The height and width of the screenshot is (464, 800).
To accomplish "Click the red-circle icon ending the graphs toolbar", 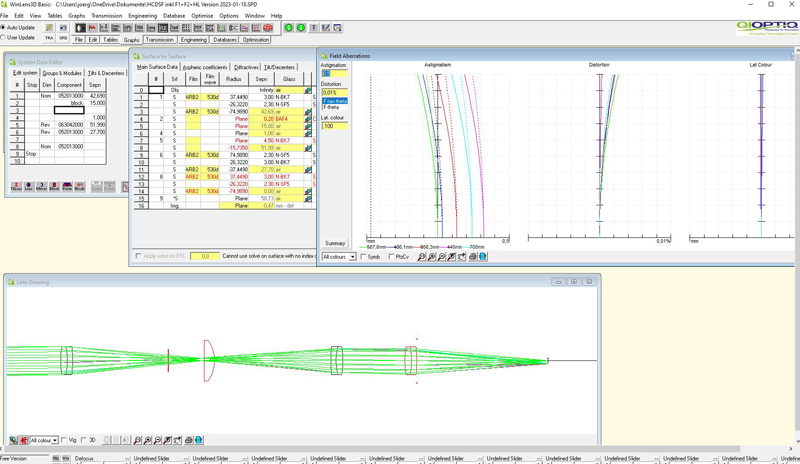I will [268, 28].
